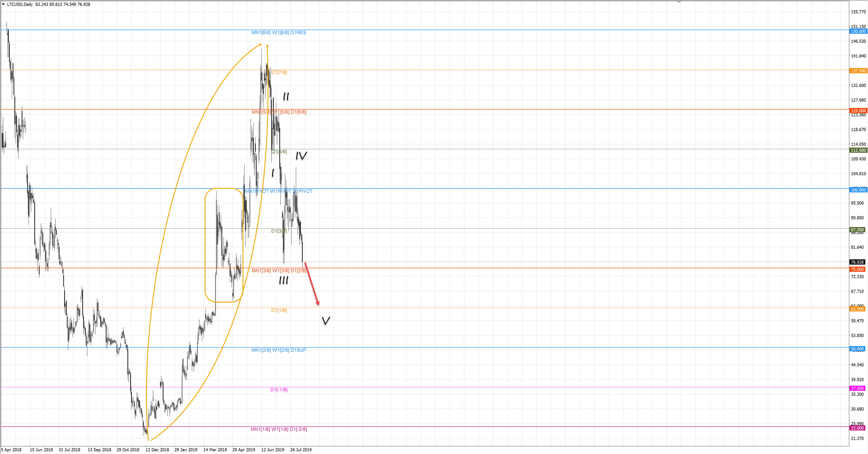Click the MN1[2/8] W1[2/8] D1SUP label
This screenshot has width=868, height=454.
tap(279, 350)
